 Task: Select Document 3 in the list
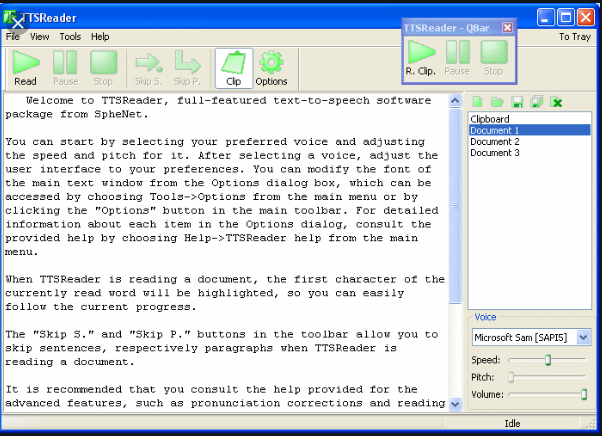pyautogui.click(x=529, y=153)
